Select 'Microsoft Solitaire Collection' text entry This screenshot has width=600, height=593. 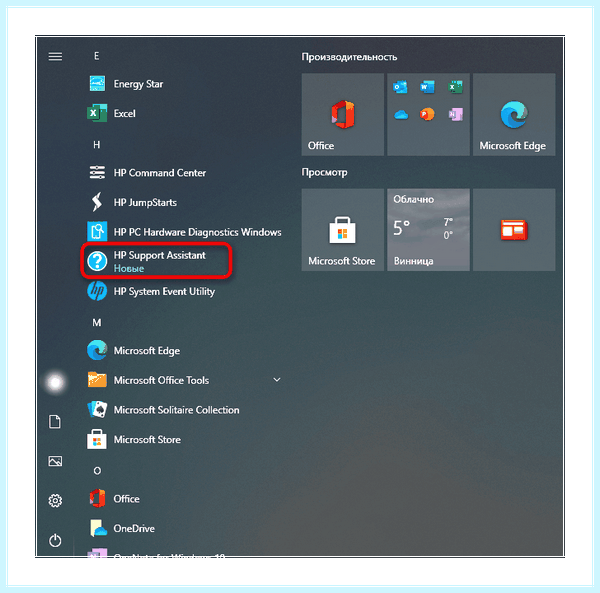(176, 409)
